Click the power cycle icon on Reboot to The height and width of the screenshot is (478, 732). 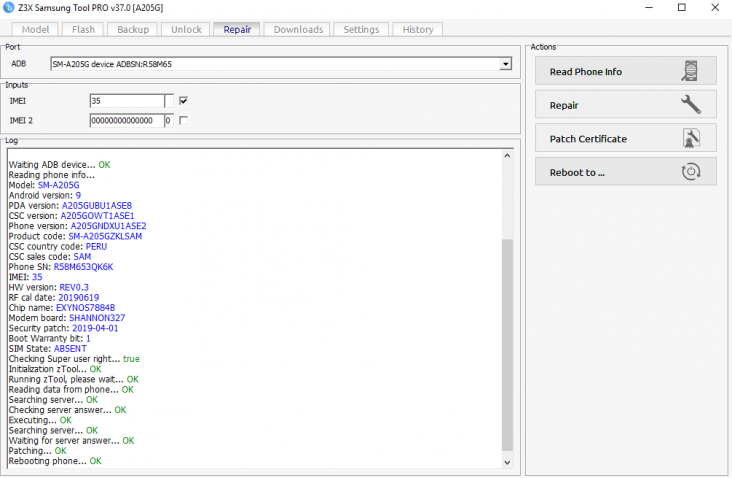691,172
